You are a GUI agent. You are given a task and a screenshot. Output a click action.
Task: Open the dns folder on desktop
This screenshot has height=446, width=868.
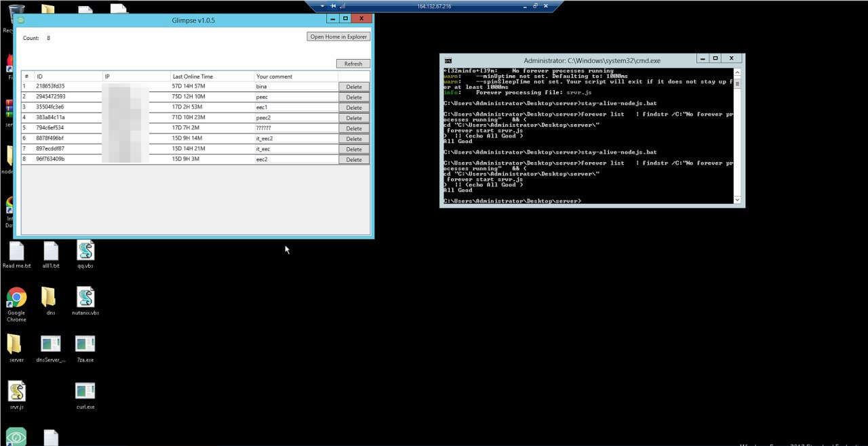tap(49, 298)
